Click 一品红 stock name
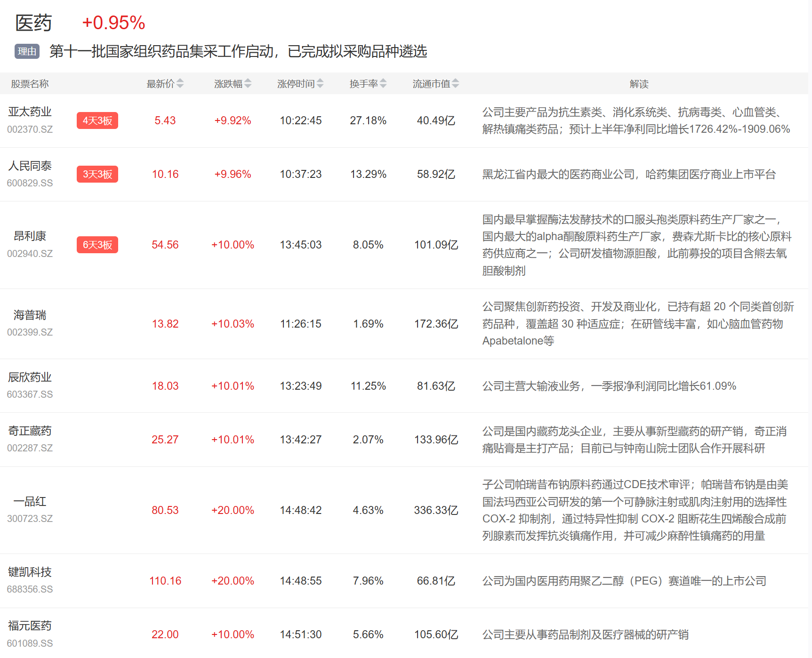The image size is (812, 658). tap(30, 502)
